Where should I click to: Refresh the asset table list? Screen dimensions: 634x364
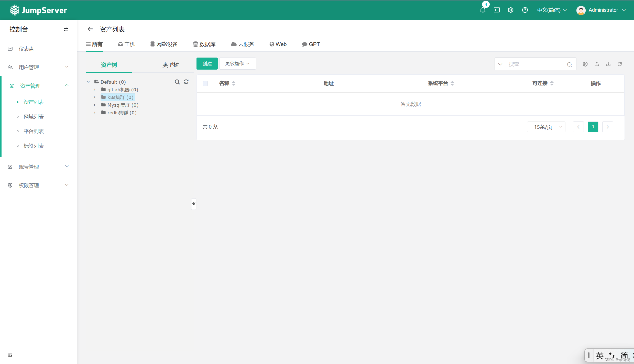pos(620,64)
